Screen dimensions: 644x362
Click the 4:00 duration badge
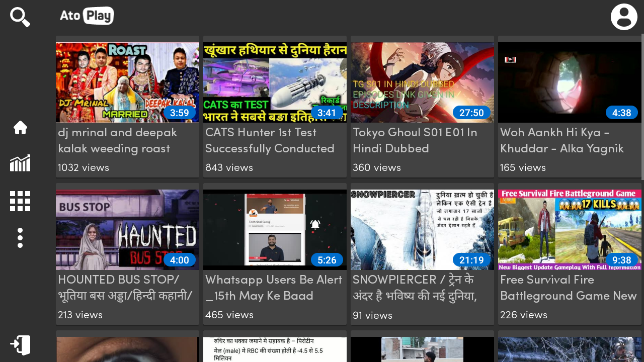pyautogui.click(x=180, y=260)
